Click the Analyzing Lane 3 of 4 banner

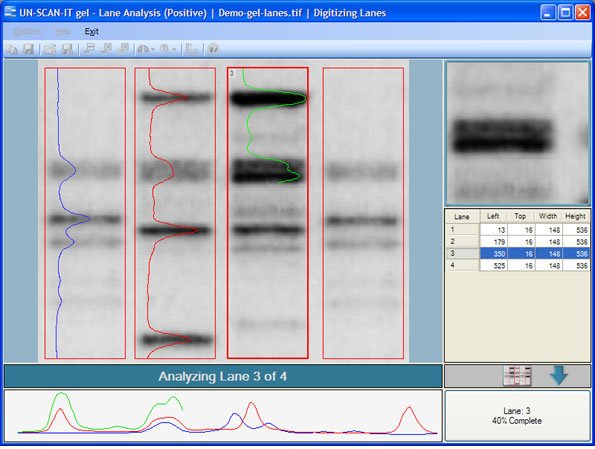click(x=223, y=376)
